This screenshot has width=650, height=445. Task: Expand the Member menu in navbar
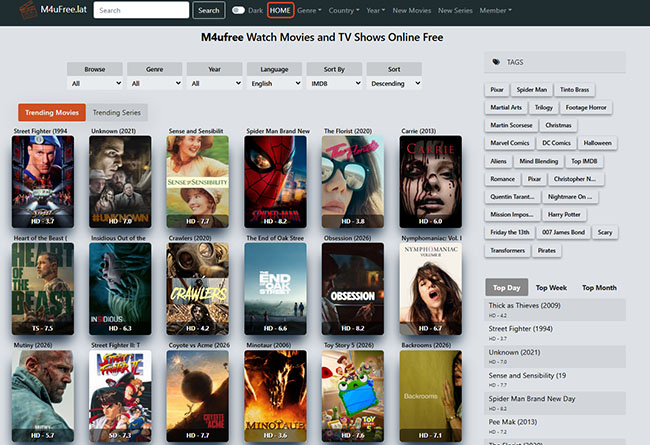tap(495, 10)
